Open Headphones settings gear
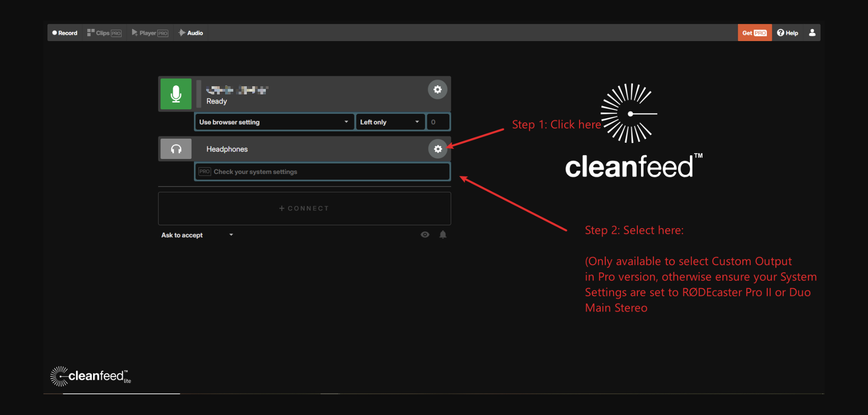This screenshot has width=868, height=415. [438, 149]
